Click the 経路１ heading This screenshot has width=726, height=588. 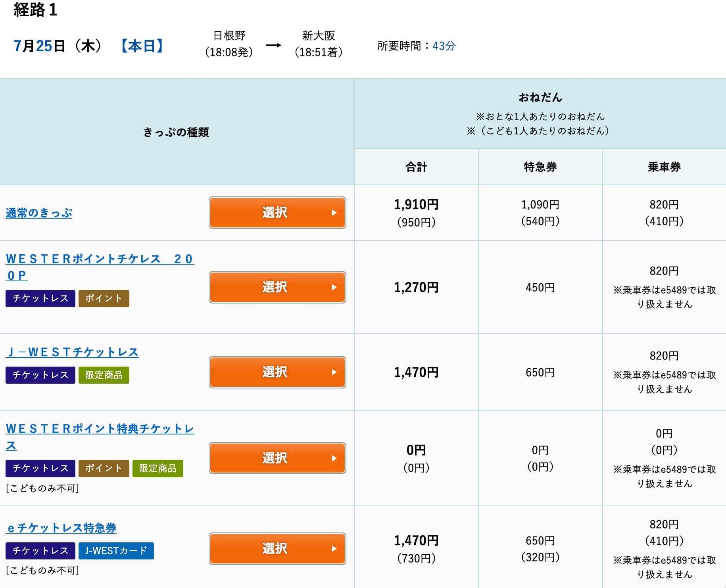point(36,10)
